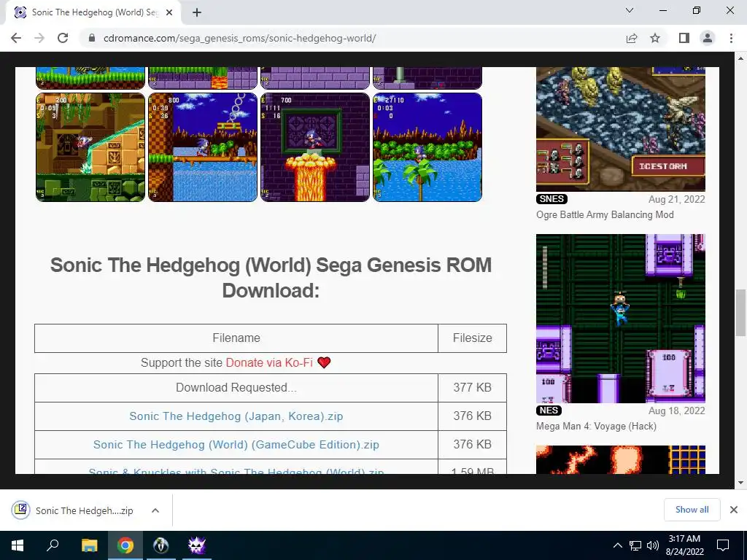Switch to Chrome taskbar icon
Image resolution: width=747 pixels, height=560 pixels.
pyautogui.click(x=125, y=545)
